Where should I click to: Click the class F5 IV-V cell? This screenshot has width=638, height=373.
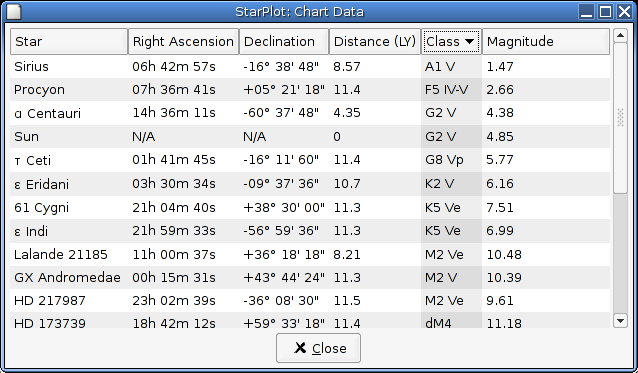tap(446, 89)
